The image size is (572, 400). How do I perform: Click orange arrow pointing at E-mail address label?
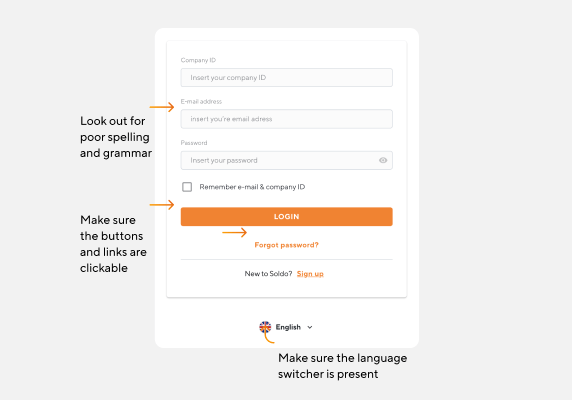coord(162,107)
